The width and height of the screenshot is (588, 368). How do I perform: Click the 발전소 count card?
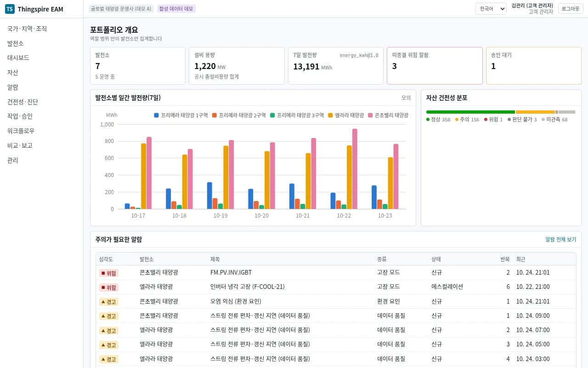(138, 66)
